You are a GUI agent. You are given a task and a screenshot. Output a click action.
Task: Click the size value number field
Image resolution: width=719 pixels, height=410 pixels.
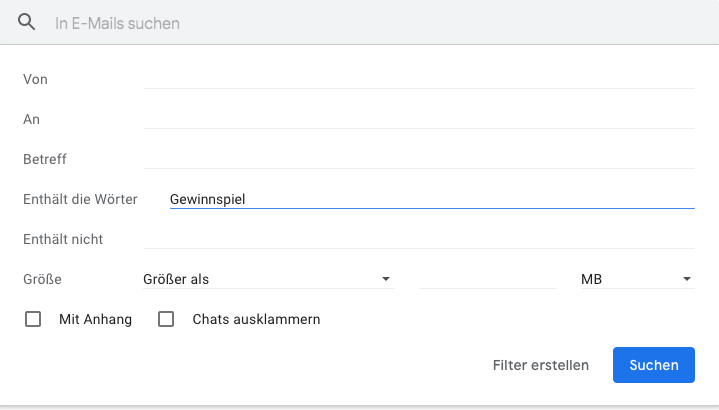pos(487,279)
